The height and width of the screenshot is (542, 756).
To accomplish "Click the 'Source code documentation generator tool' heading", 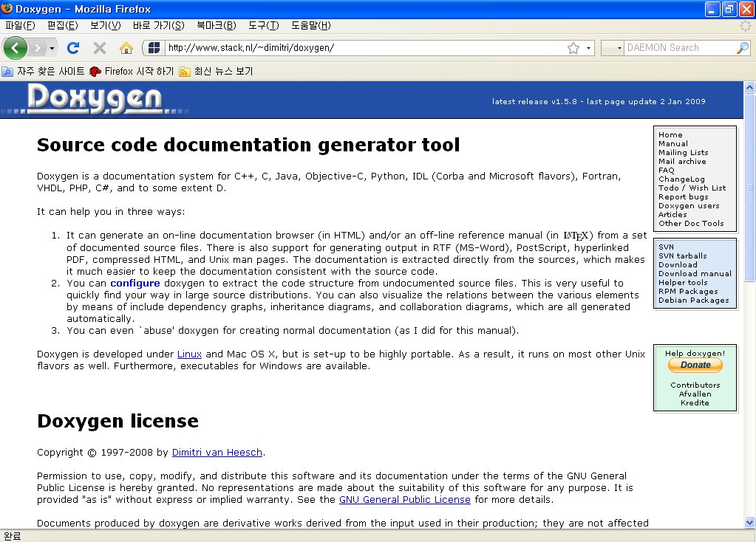I will (x=248, y=145).
